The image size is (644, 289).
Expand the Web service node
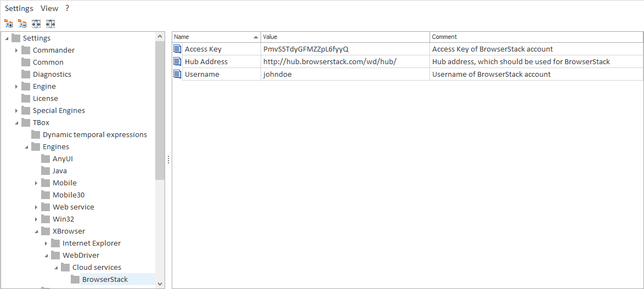click(x=36, y=207)
